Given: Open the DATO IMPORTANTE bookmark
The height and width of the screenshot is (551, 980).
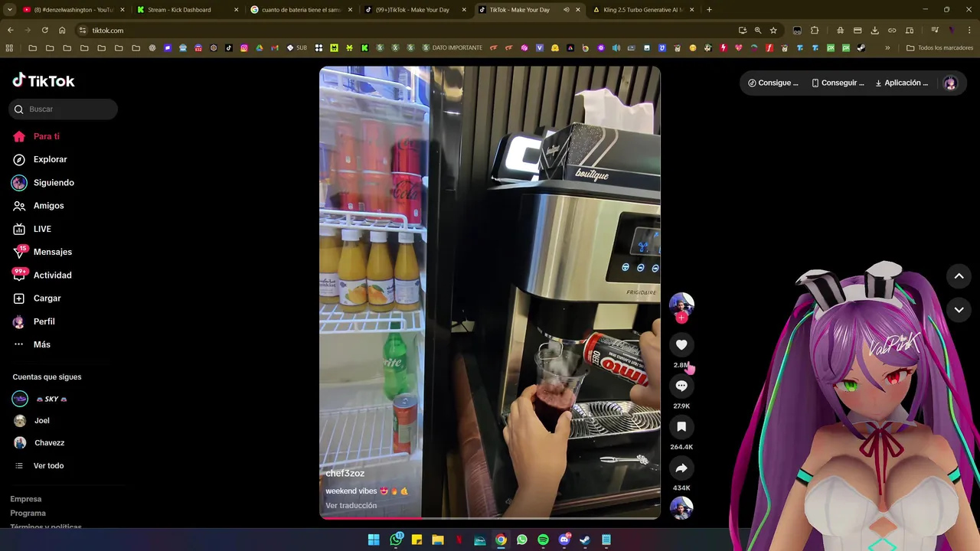Looking at the screenshot, I should coord(452,47).
